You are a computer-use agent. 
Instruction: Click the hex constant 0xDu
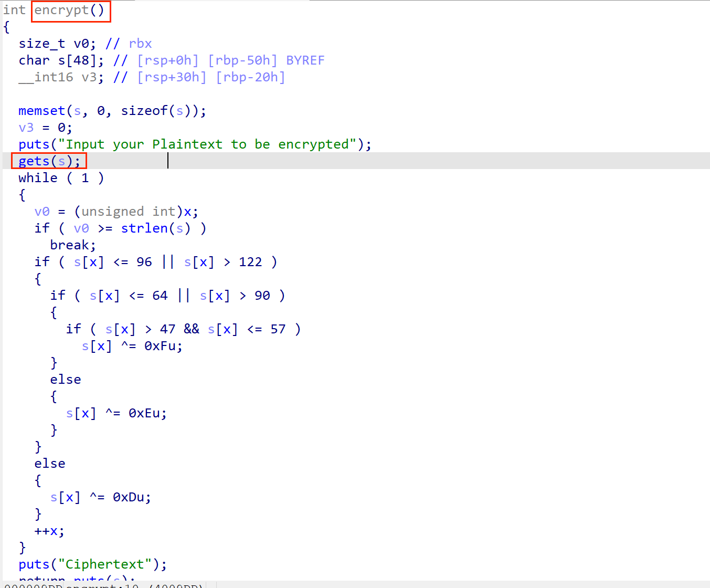pyautogui.click(x=130, y=497)
